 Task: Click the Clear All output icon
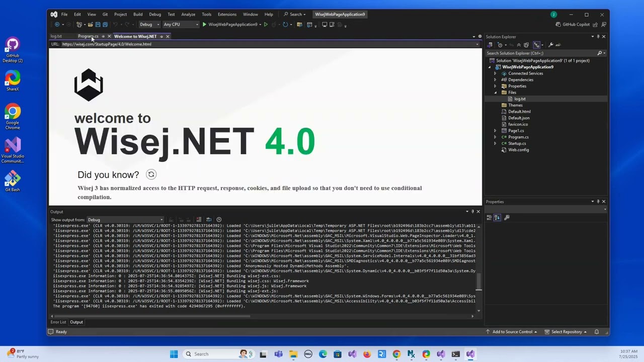coord(199,220)
